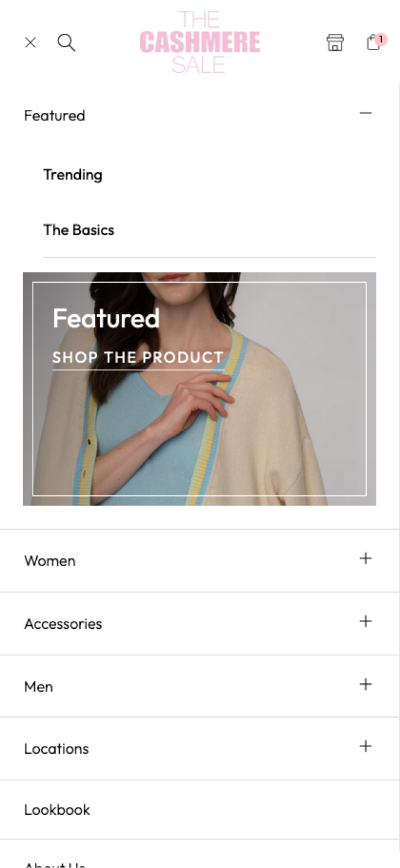Select the Accessories menu label
Screen dimensions: 400x868
tap(63, 623)
